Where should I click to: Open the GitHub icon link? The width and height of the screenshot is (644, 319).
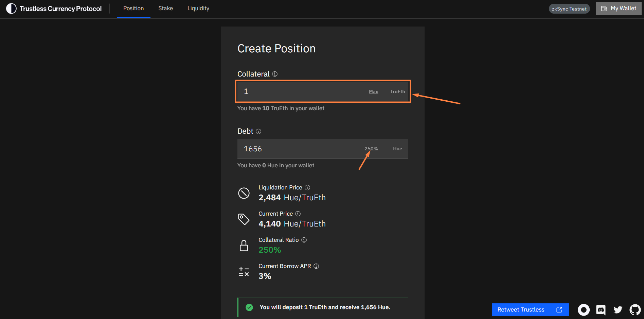click(x=635, y=310)
